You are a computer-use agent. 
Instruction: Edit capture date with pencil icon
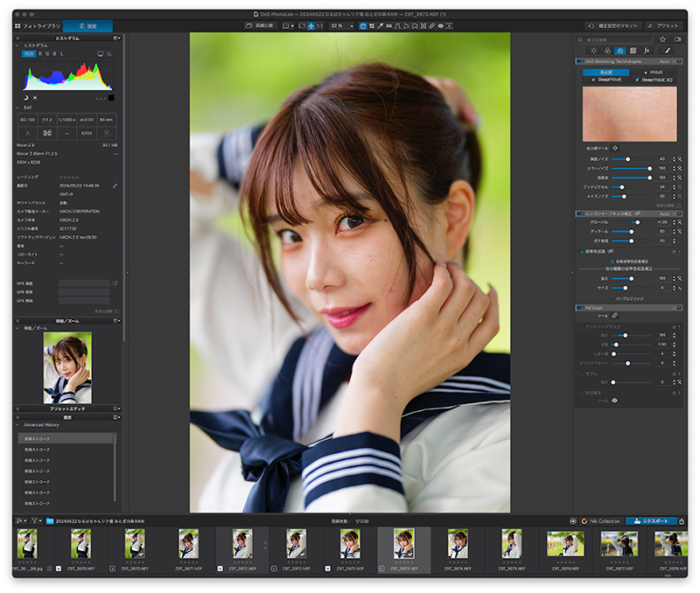(115, 185)
